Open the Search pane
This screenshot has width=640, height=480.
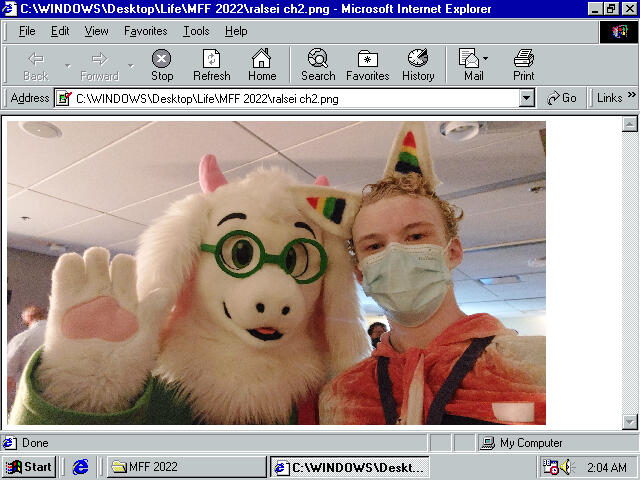point(318,65)
